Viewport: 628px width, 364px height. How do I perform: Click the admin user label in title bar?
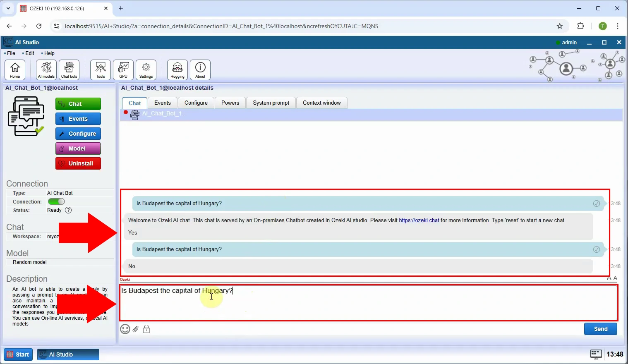569,42
